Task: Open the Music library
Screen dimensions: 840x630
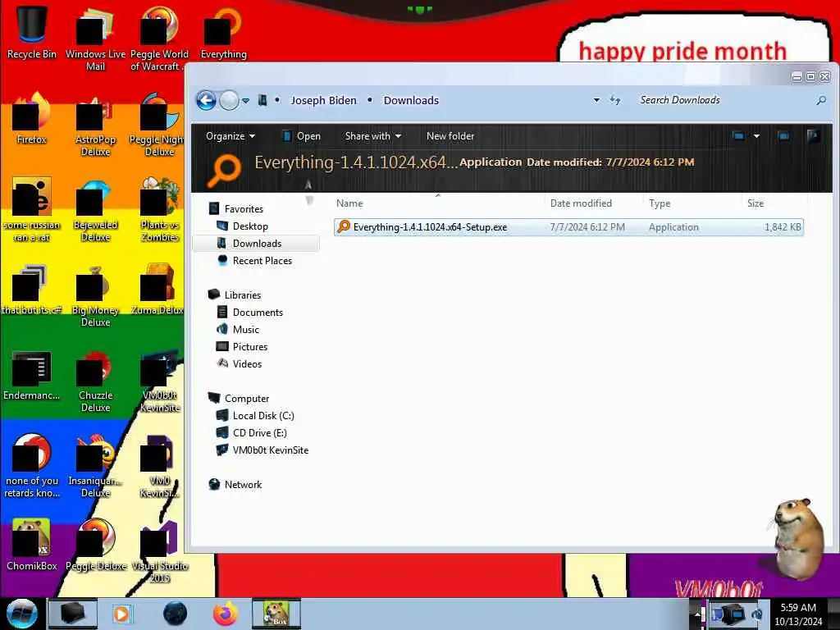Action: pyautogui.click(x=245, y=330)
